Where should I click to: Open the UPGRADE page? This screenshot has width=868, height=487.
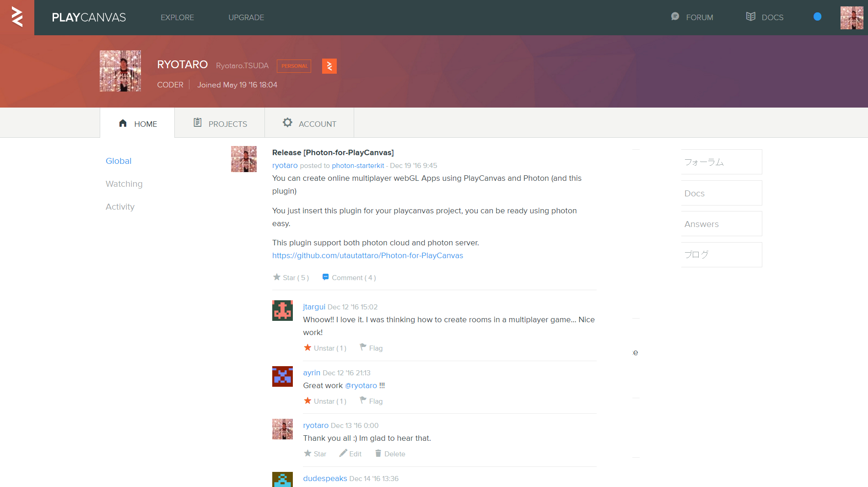pos(246,17)
